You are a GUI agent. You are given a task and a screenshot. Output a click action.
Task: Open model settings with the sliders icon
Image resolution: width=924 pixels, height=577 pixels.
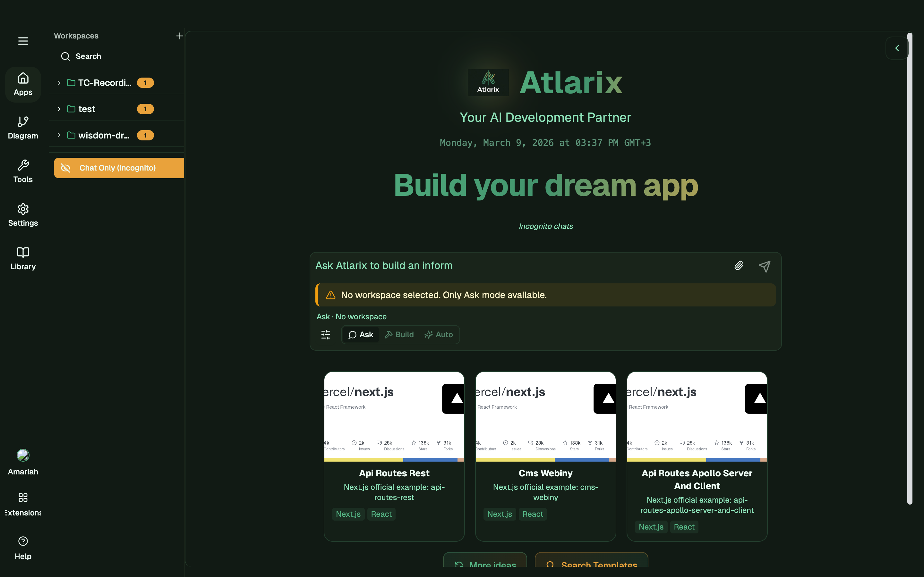tap(325, 335)
